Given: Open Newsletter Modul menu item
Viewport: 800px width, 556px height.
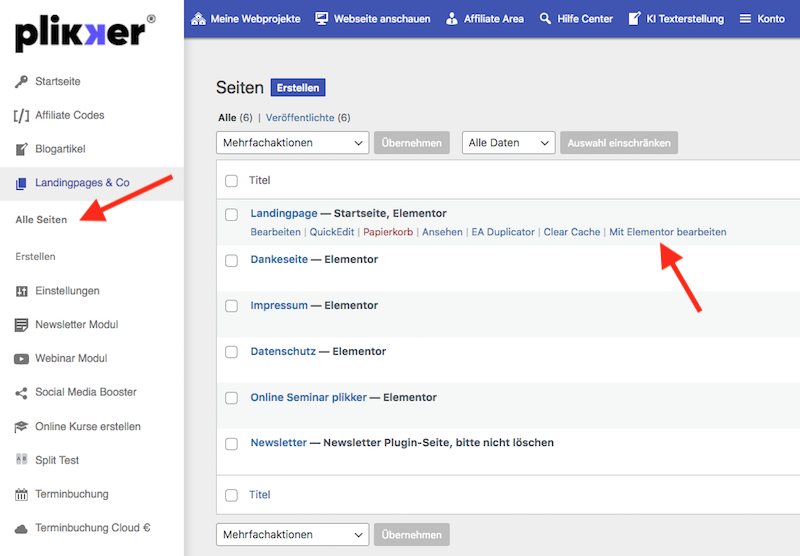Looking at the screenshot, I should pos(77,325).
